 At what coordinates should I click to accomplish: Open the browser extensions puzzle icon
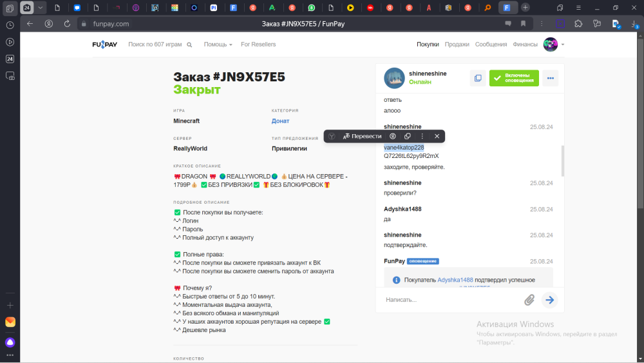578,24
